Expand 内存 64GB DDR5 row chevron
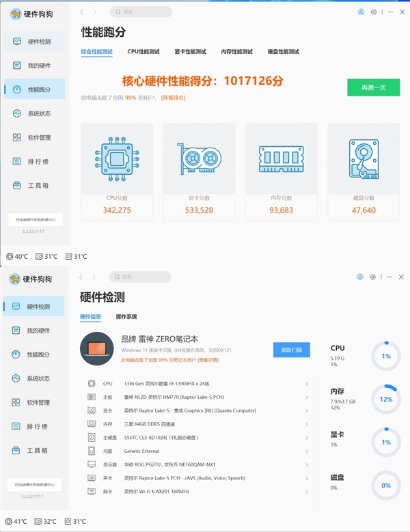 click(x=307, y=425)
